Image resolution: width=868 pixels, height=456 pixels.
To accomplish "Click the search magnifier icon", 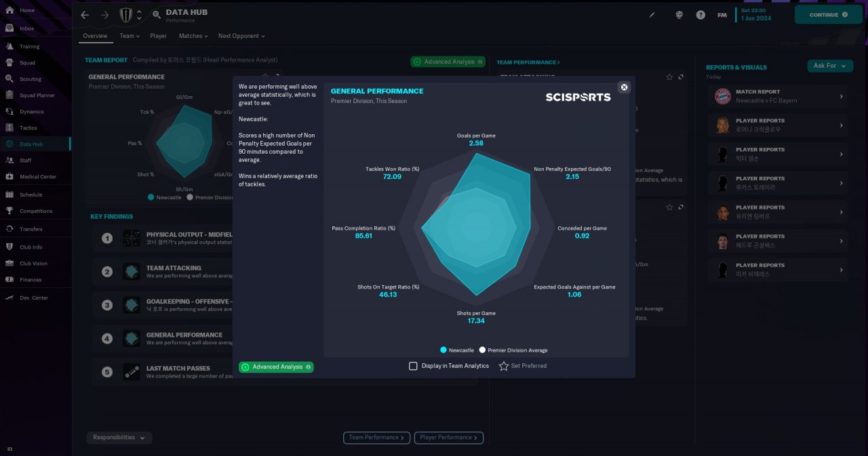I will [157, 14].
